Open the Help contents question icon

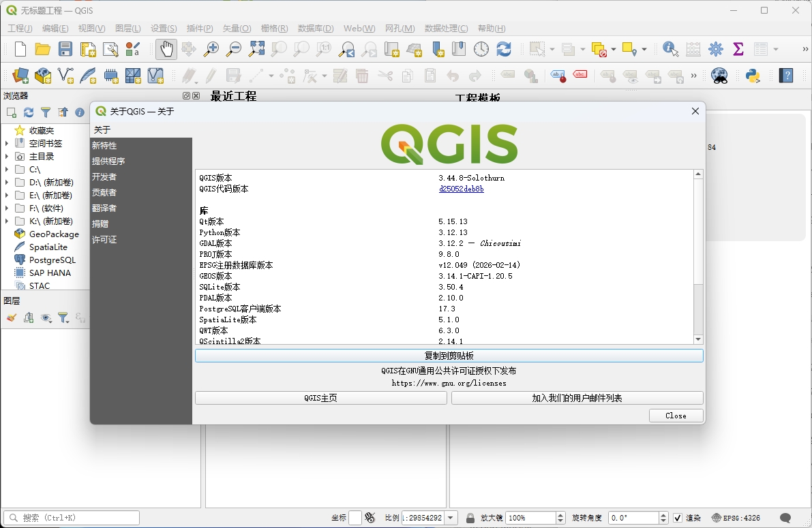[786, 76]
